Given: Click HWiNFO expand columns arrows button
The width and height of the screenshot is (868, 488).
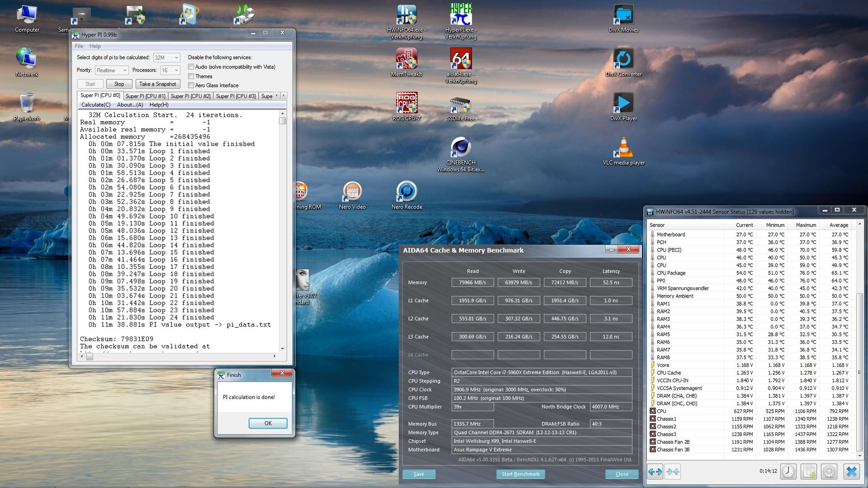Looking at the screenshot, I should pyautogui.click(x=655, y=472).
